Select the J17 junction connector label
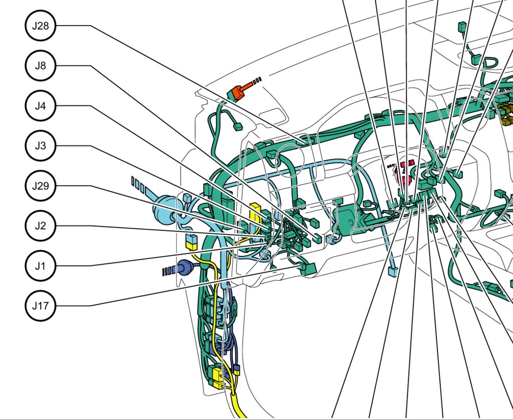Screen dimensions: 513x420 (x=41, y=306)
